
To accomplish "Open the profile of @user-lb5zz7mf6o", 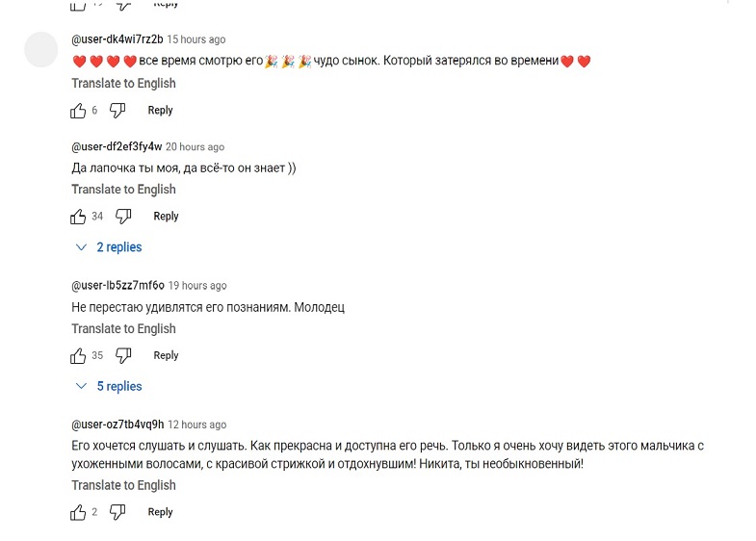I will click(x=117, y=285).
